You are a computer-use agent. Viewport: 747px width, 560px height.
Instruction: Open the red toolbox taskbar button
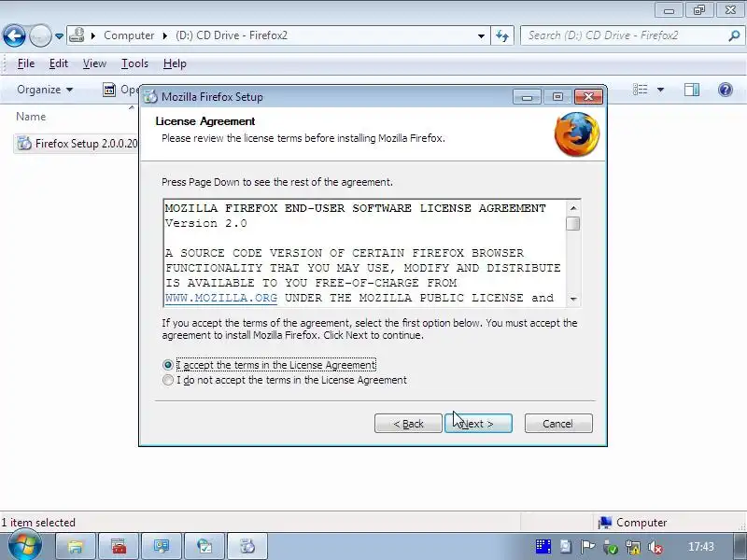119,546
